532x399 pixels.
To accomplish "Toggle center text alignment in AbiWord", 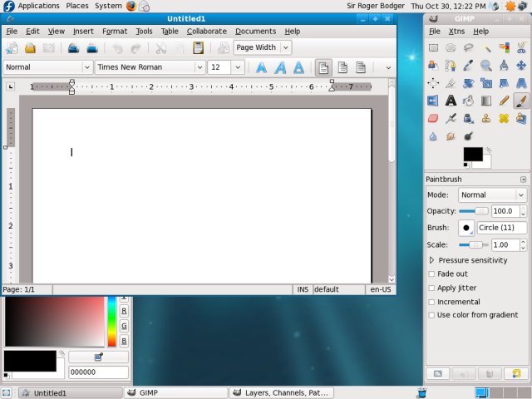I will click(x=342, y=67).
